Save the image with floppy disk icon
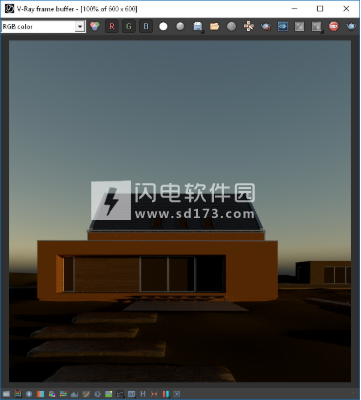361x400 pixels. point(198,27)
